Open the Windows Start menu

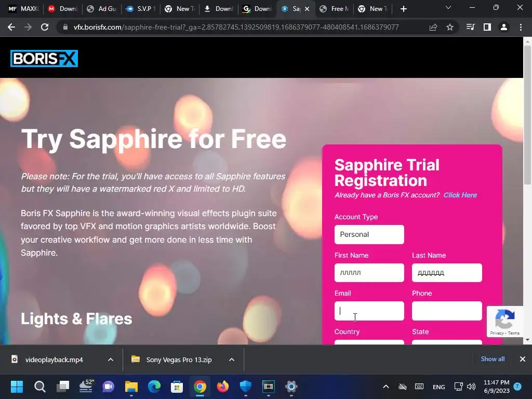[17, 387]
